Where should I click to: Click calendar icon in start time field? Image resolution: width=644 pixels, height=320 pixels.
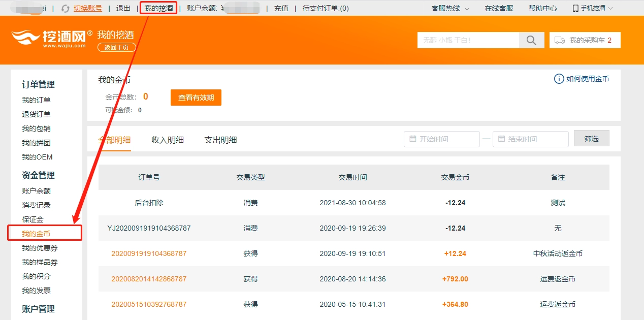[x=412, y=139]
